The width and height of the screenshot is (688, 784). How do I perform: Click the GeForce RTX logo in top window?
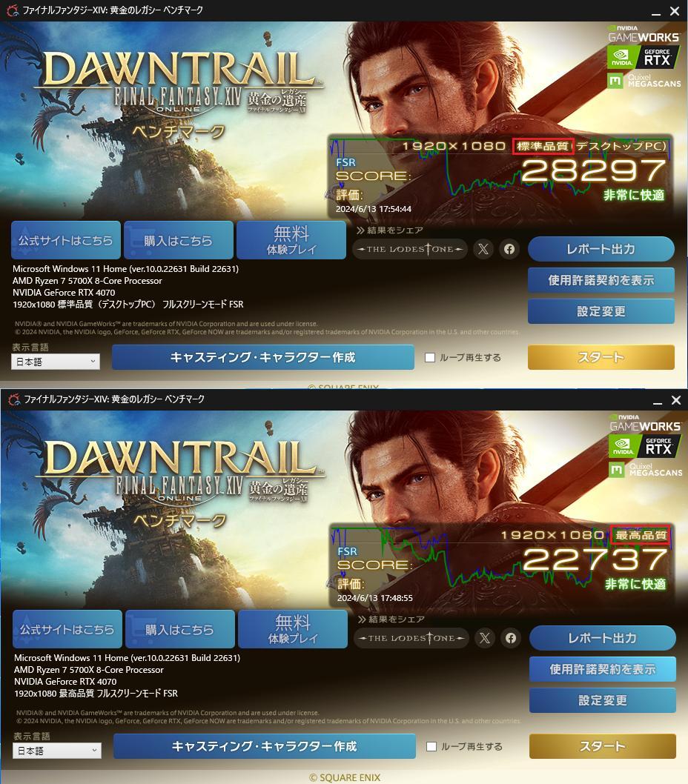click(644, 57)
